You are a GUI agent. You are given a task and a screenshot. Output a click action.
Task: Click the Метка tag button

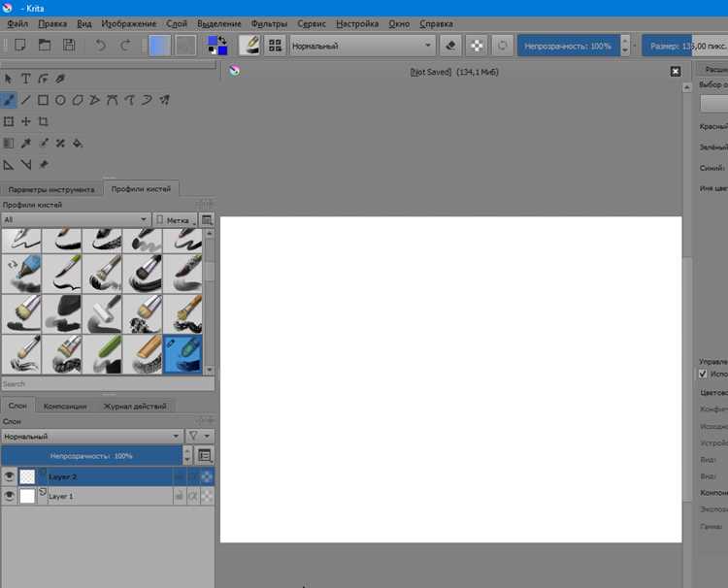point(175,220)
